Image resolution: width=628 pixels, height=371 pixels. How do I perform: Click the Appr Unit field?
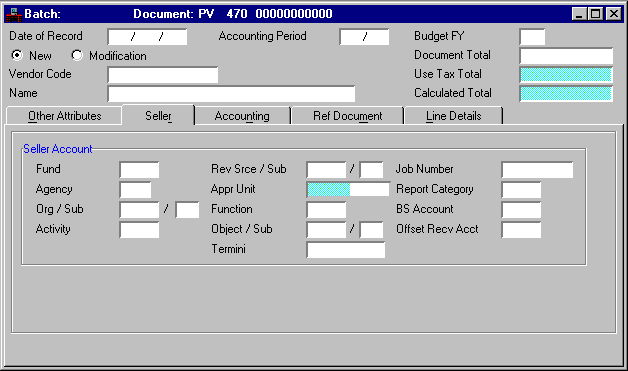[x=348, y=190]
